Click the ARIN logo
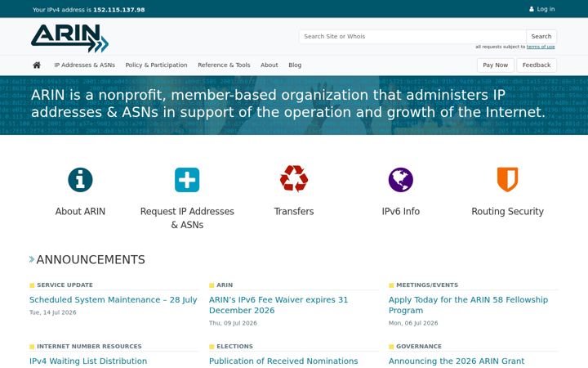This screenshot has height=368, width=588. [x=69, y=38]
